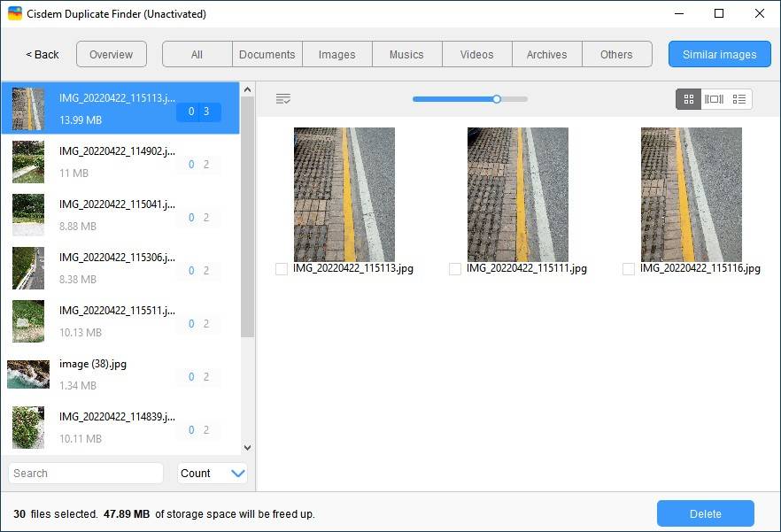This screenshot has width=781, height=532.
Task: Show All file types
Action: click(x=197, y=54)
